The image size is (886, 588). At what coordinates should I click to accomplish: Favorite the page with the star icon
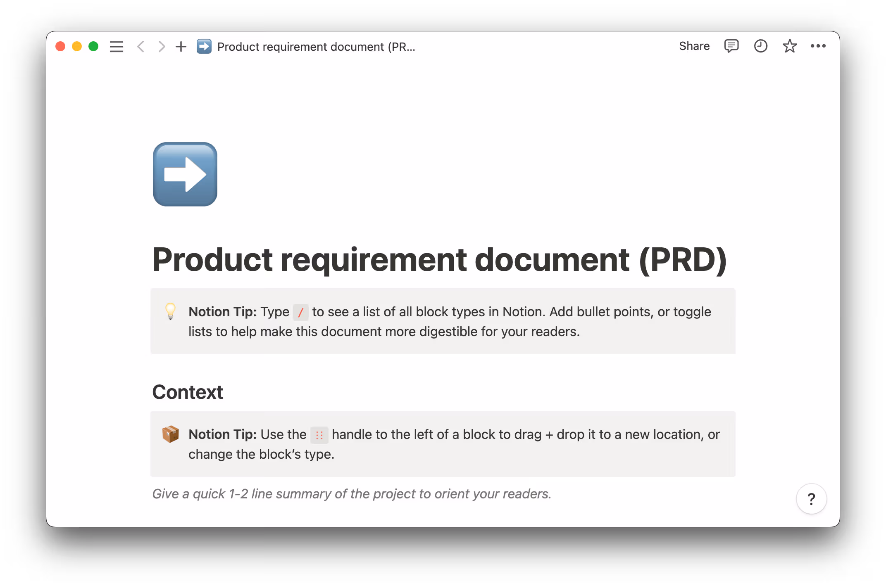pyautogui.click(x=789, y=46)
